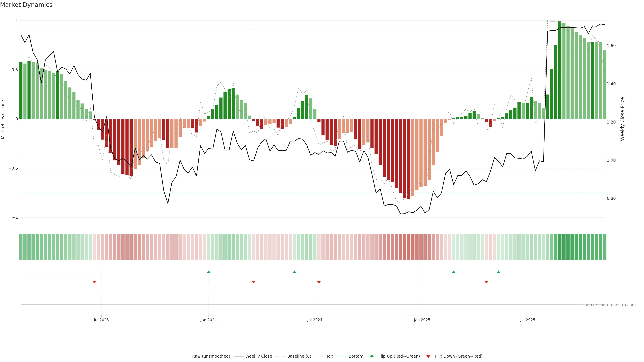This screenshot has width=644, height=362.
Task: Toggle the Raw (unsmoothed) legend entry
Action: [211, 356]
